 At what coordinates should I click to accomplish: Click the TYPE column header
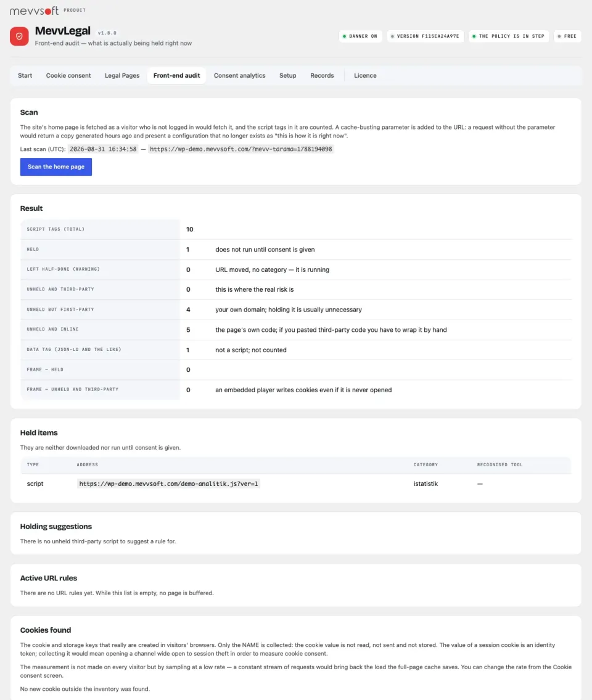click(33, 465)
